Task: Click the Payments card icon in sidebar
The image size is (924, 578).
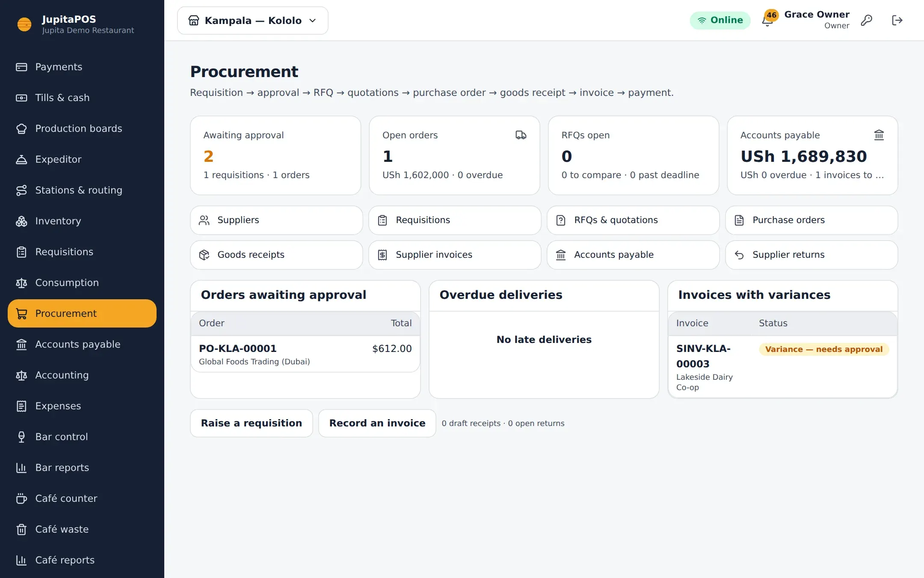Action: tap(21, 67)
